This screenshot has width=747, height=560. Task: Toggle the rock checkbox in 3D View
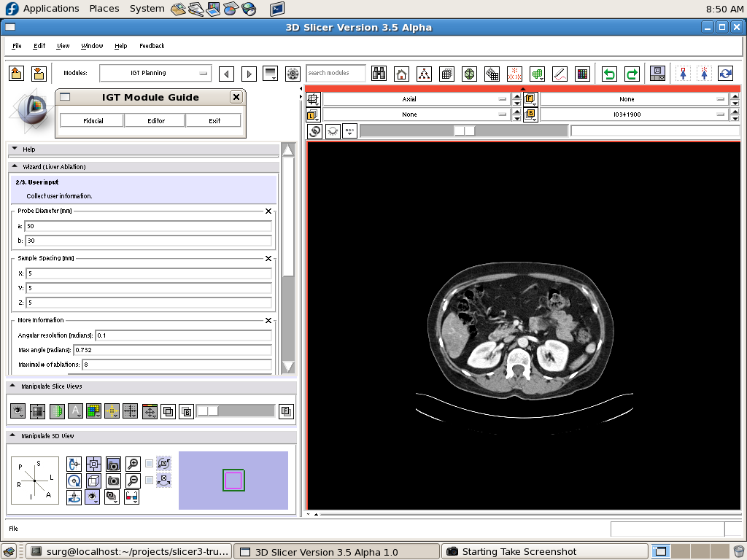[150, 481]
